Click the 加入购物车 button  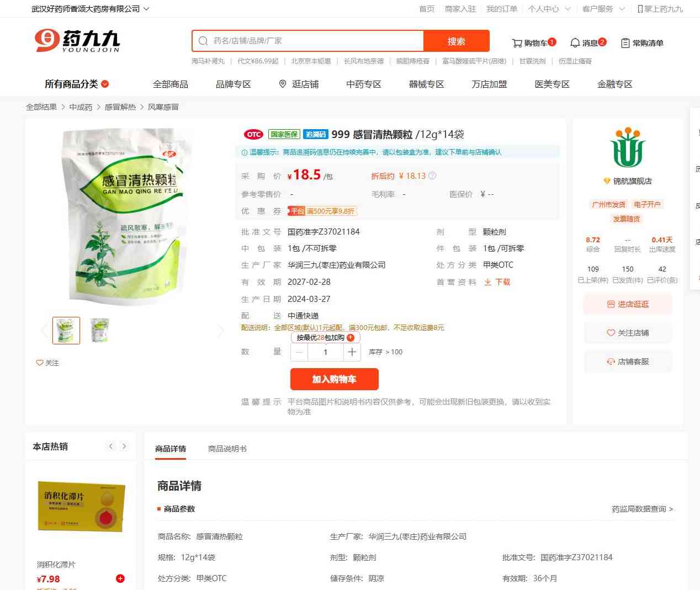(x=335, y=379)
